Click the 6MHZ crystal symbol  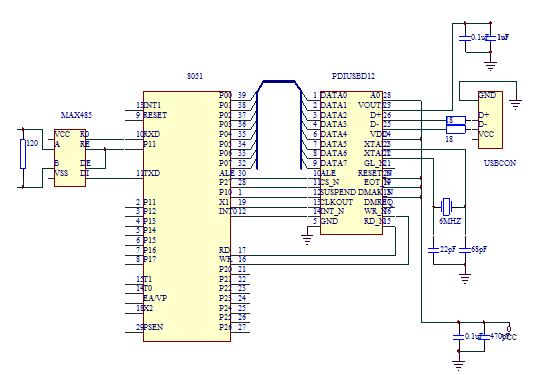click(x=446, y=207)
